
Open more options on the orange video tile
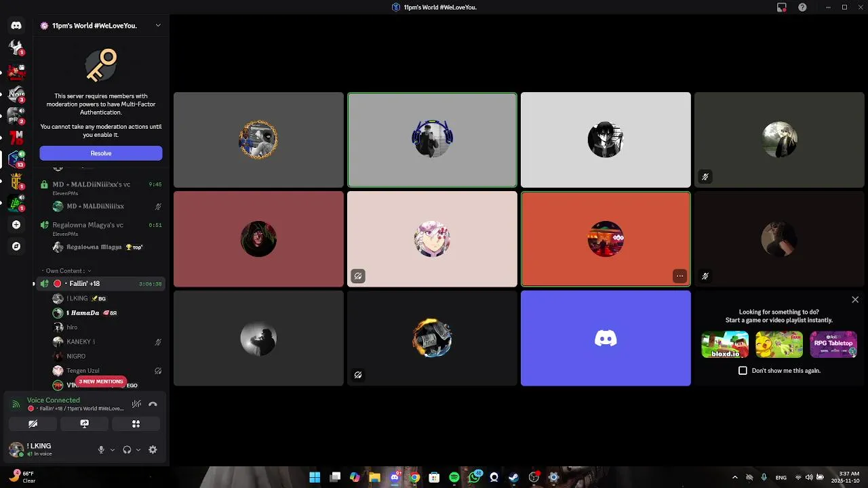pos(679,276)
